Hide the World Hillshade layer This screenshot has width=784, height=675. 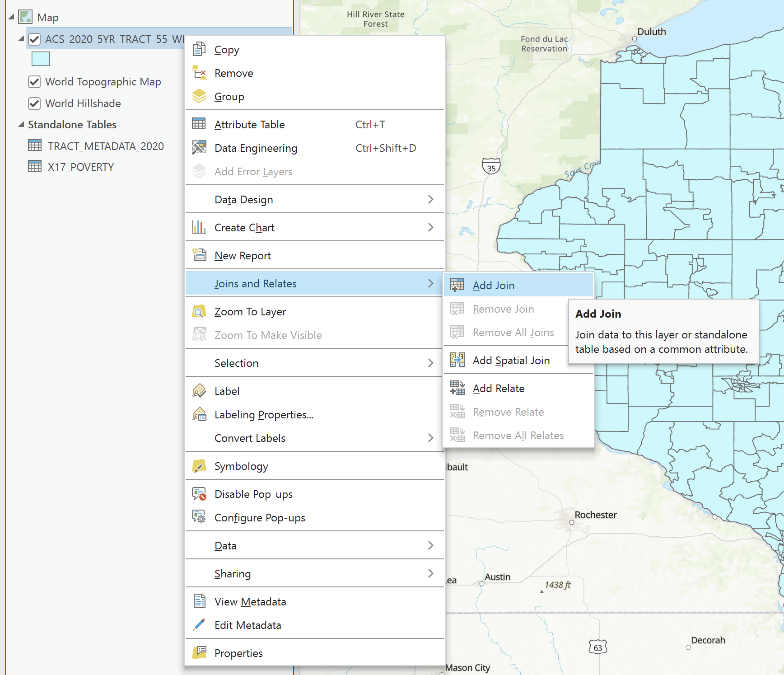pos(34,103)
